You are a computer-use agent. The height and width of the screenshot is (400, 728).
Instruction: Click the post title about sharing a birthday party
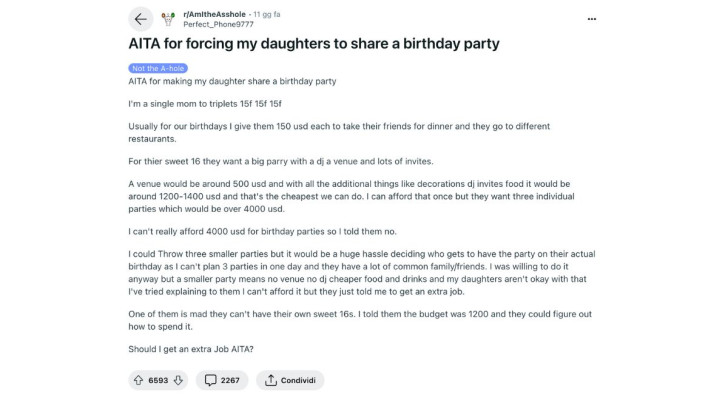tap(315, 44)
